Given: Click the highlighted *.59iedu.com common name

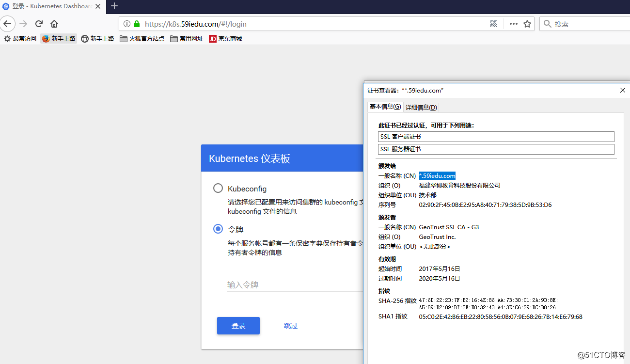Looking at the screenshot, I should coord(437,175).
